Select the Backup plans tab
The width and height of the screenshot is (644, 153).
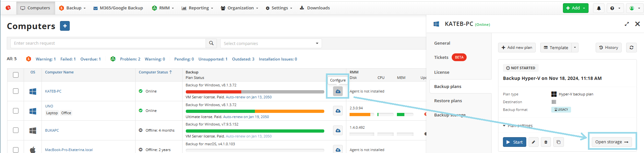click(460, 86)
